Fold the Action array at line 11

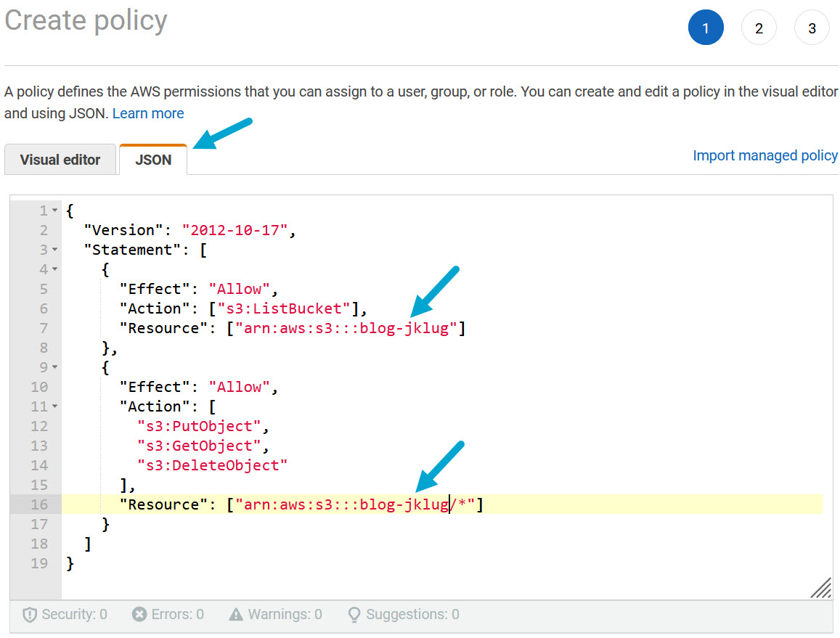point(55,406)
